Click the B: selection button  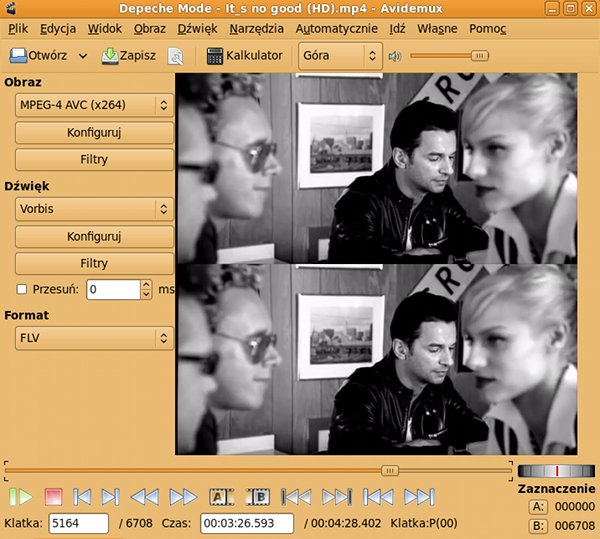click(538, 526)
